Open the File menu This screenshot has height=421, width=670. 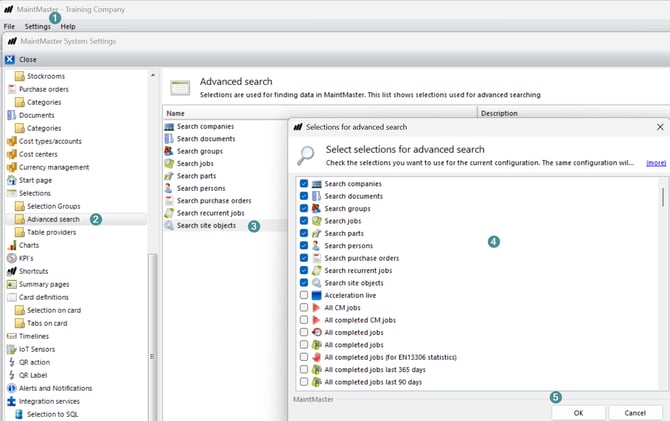[9, 26]
